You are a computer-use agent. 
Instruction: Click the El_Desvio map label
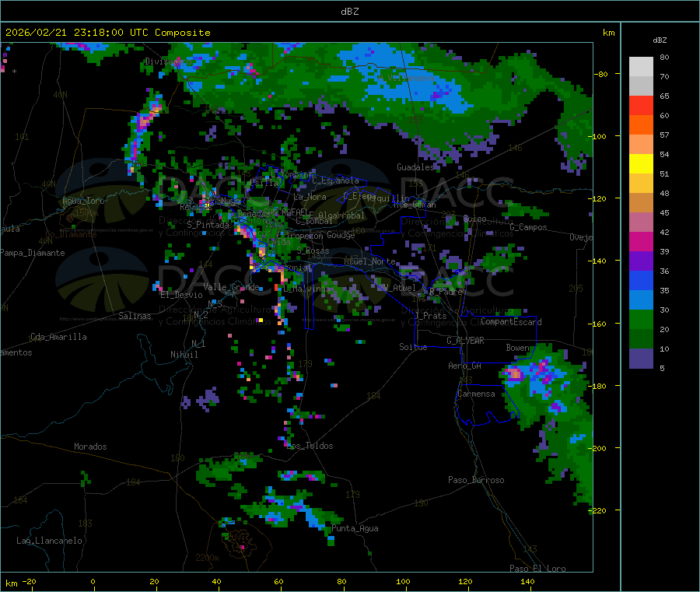tap(182, 295)
